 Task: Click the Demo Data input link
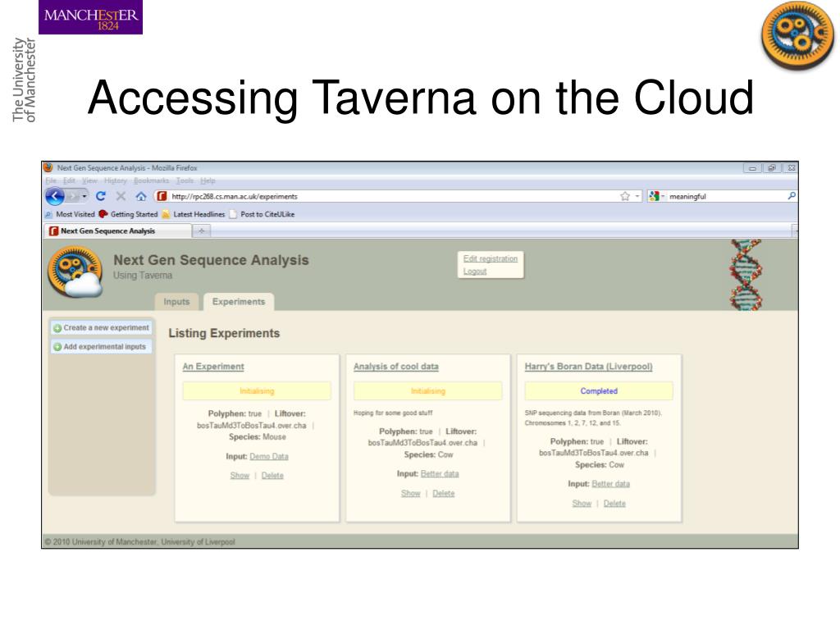[x=269, y=456]
